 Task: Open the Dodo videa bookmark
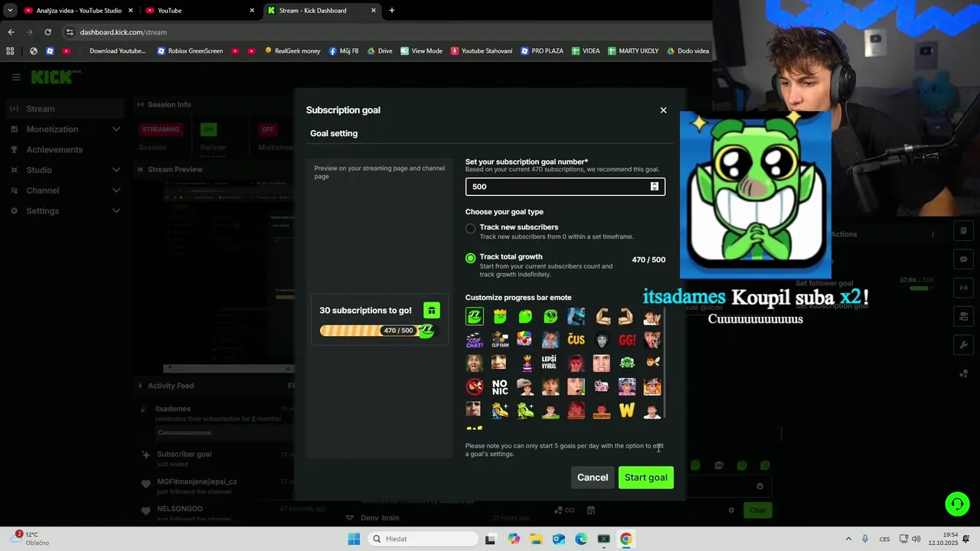688,51
